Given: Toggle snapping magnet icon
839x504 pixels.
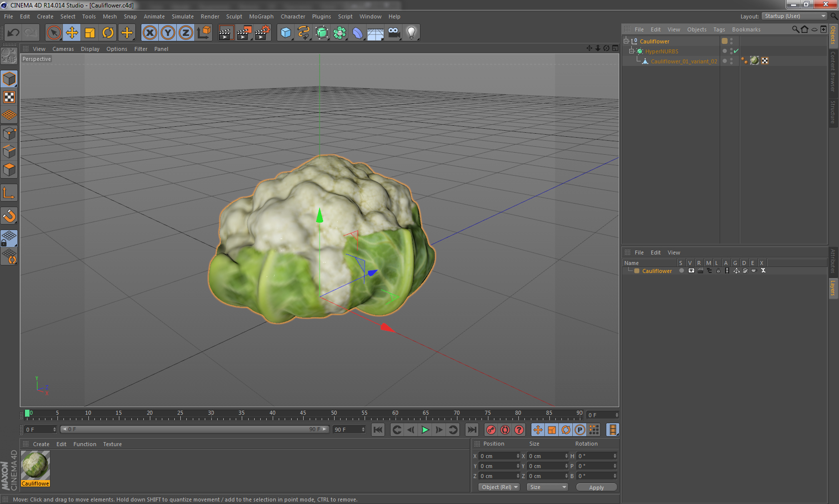Looking at the screenshot, I should (x=9, y=216).
